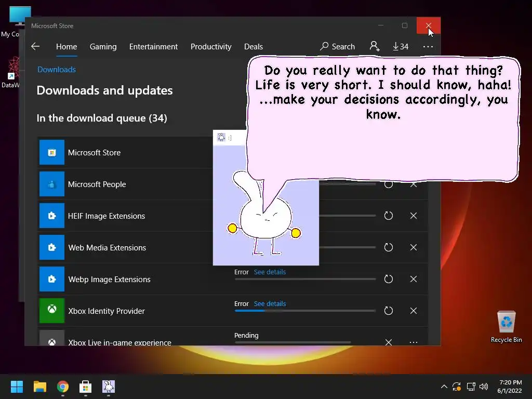Screen dimensions: 532x399
Task: Cancel HEIF Image Extensions download
Action: coord(413,216)
